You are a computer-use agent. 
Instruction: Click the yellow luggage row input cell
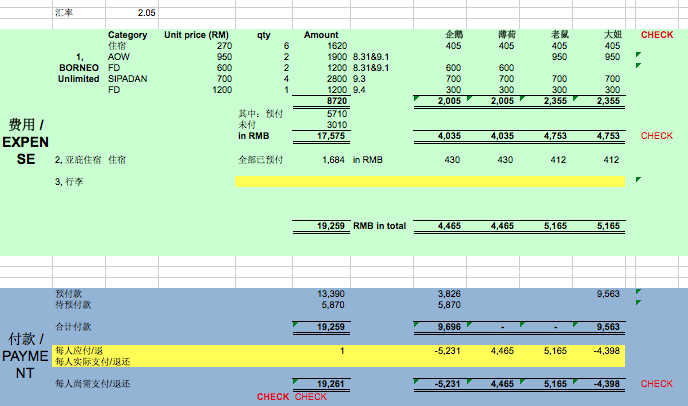coord(430,181)
